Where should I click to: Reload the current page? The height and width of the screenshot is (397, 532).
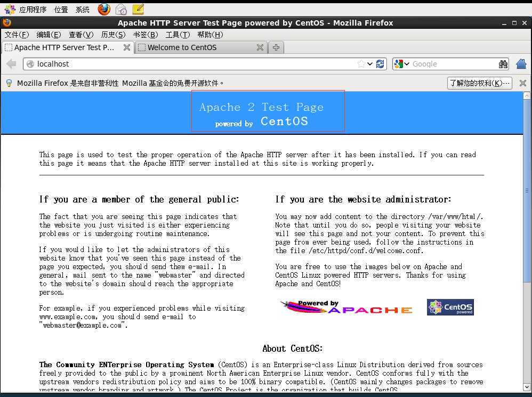coord(380,64)
